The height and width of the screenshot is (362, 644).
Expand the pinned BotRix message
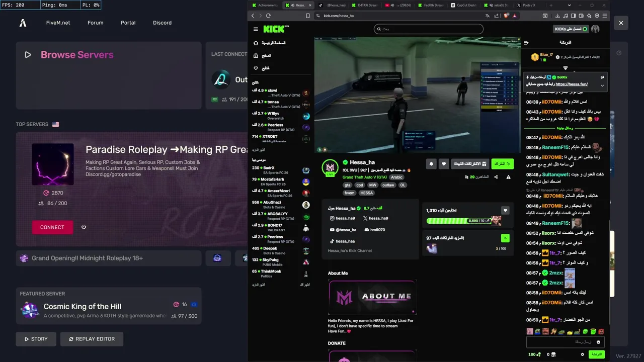tap(602, 85)
